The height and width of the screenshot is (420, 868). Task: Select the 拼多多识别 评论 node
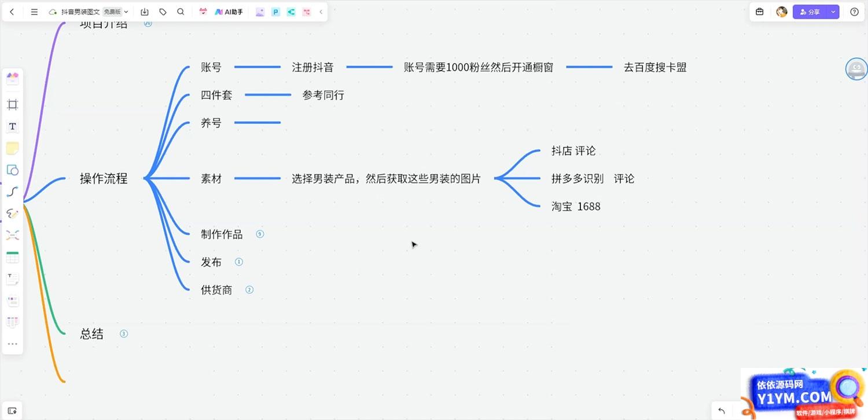pyautogui.click(x=593, y=178)
